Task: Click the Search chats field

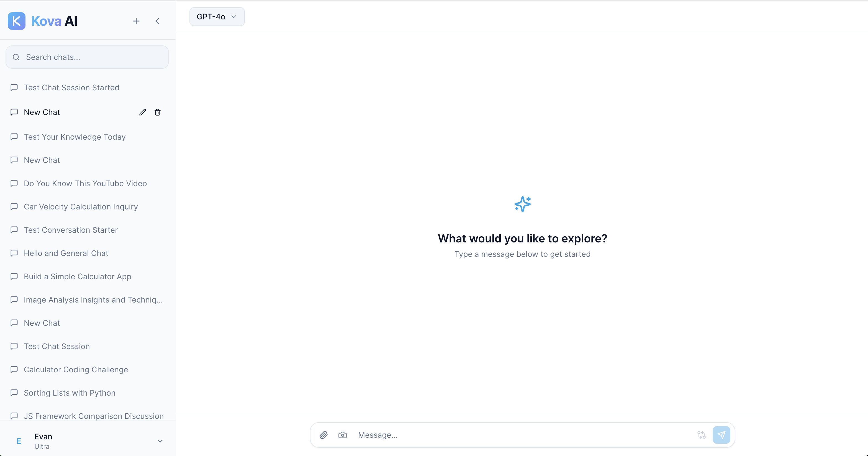Action: (87, 57)
